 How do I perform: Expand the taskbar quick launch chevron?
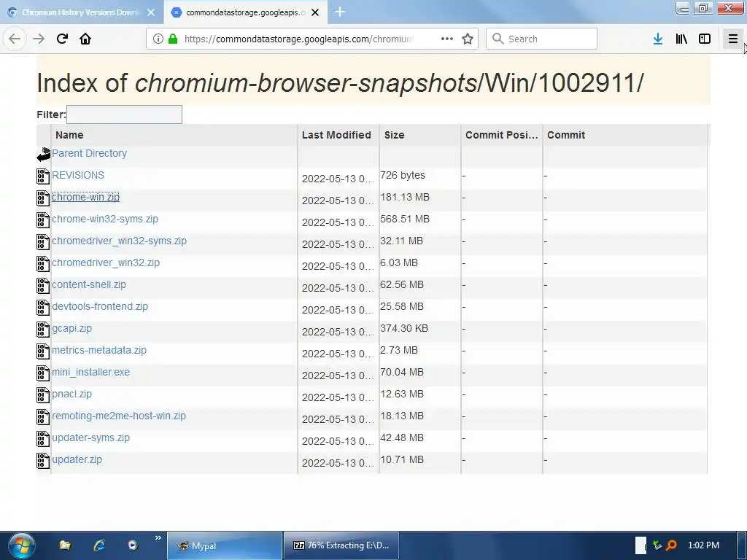coord(158,538)
